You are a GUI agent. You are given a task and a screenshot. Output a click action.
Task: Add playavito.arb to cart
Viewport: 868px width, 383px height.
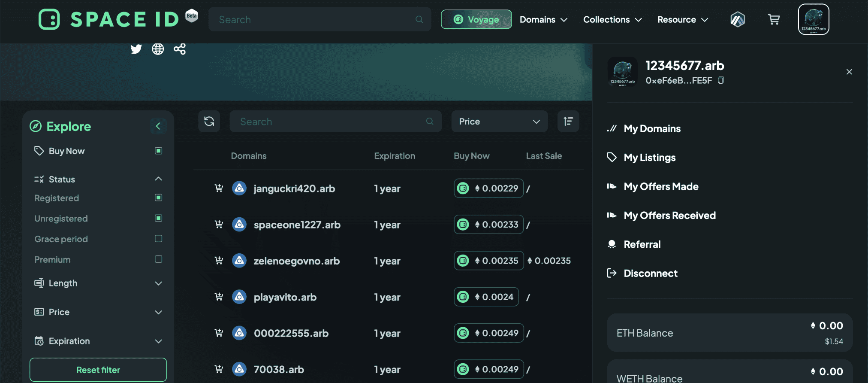[219, 297]
